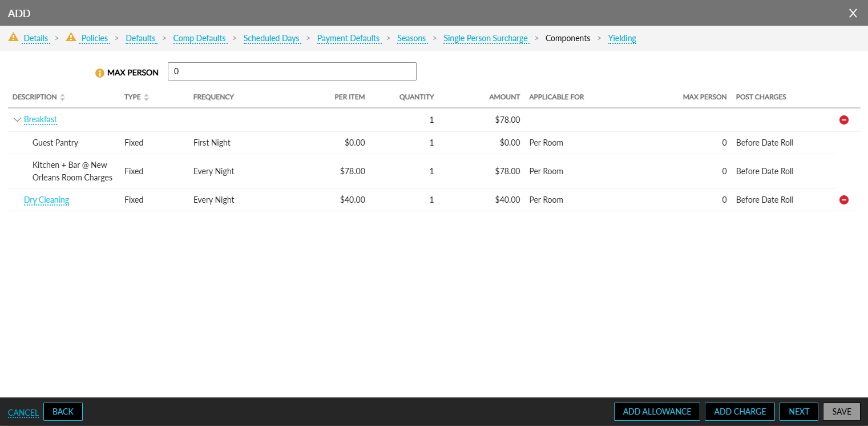Delete the Dry Cleaning component
The image size is (868, 426).
click(x=844, y=200)
